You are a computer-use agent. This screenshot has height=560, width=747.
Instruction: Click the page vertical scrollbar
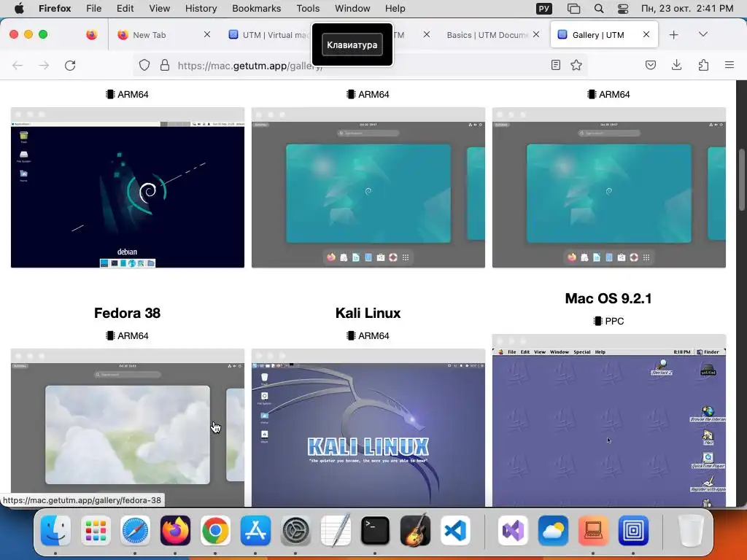click(x=741, y=179)
